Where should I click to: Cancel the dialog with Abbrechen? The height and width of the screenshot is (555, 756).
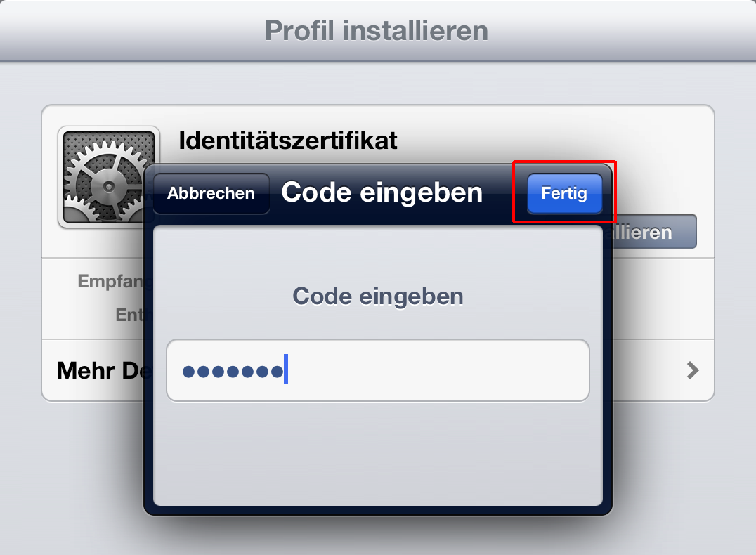tap(211, 193)
